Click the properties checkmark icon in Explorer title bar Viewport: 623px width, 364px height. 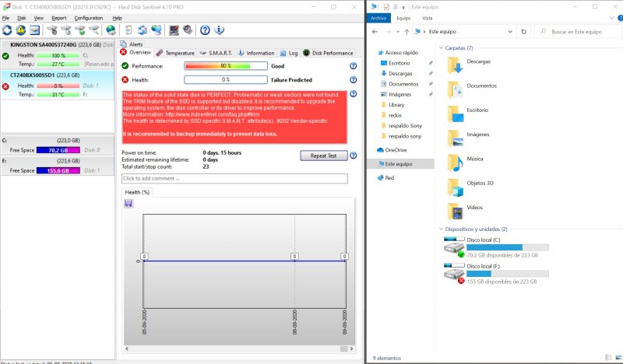(386, 7)
